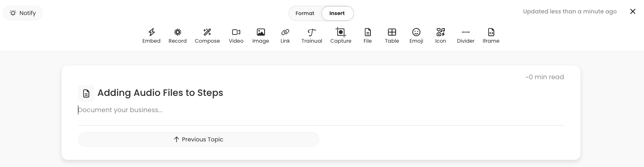644x167 pixels.
Task: Attach a File using toolbar
Action: (x=368, y=36)
